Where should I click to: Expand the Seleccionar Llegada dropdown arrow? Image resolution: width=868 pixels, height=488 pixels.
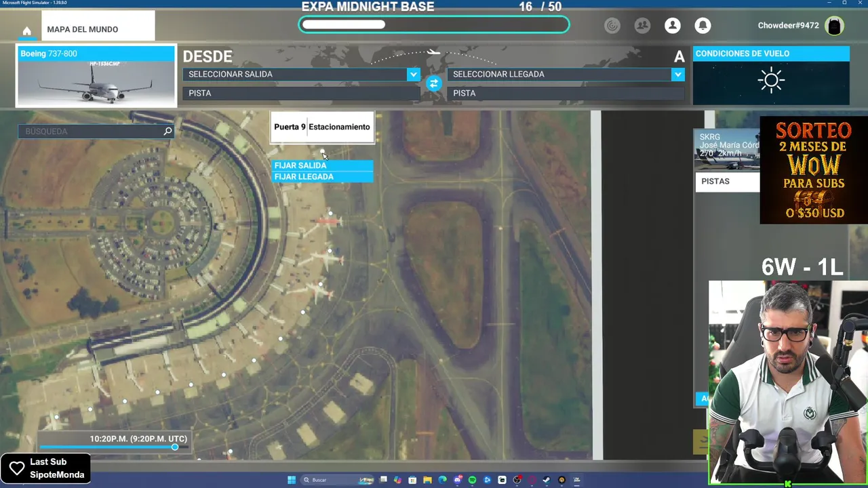[677, 74]
